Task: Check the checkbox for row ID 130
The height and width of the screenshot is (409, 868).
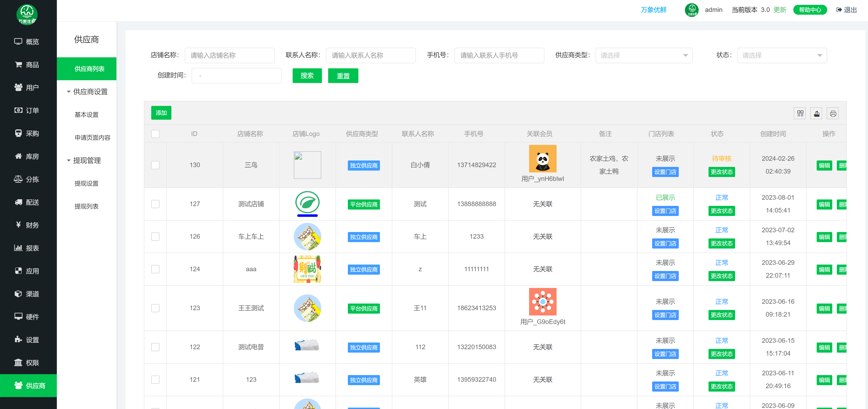Action: pyautogui.click(x=155, y=165)
